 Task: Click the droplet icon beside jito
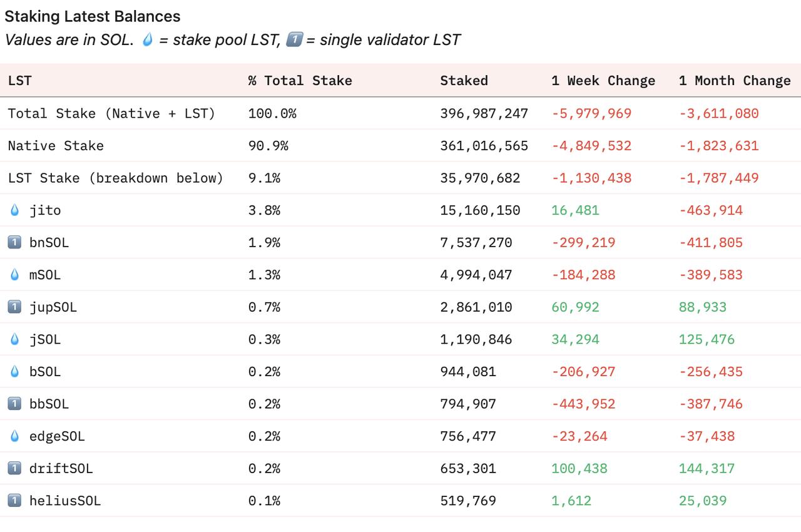click(x=15, y=210)
